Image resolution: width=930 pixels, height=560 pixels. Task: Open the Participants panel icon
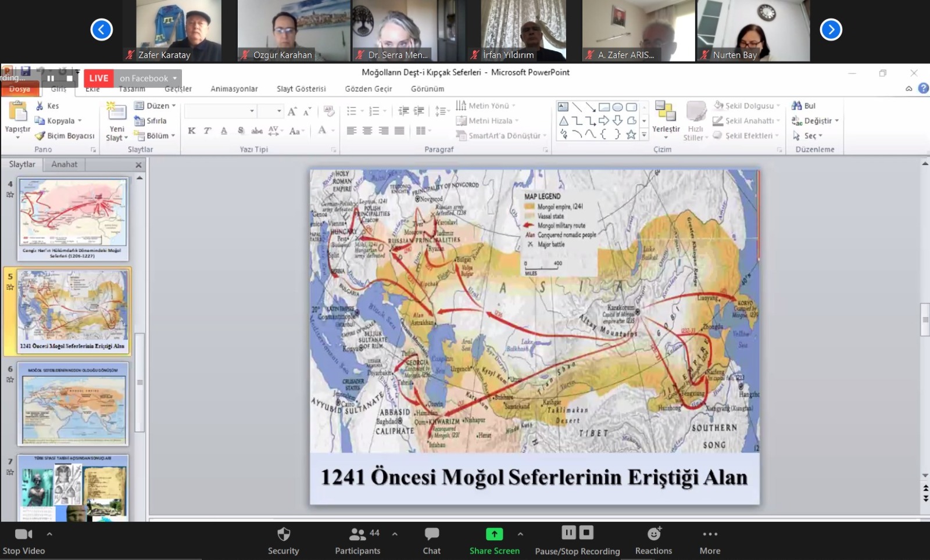pyautogui.click(x=357, y=534)
